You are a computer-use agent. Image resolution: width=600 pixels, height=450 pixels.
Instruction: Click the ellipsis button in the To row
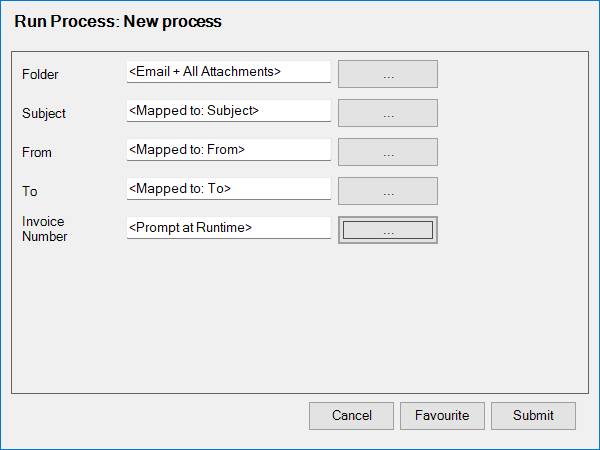point(388,191)
